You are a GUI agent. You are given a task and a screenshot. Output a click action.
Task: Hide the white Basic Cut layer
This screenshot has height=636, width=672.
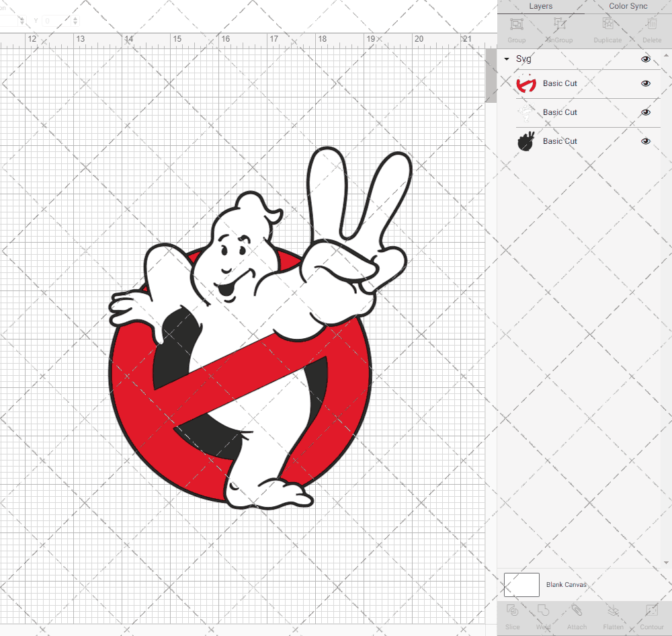(x=645, y=112)
